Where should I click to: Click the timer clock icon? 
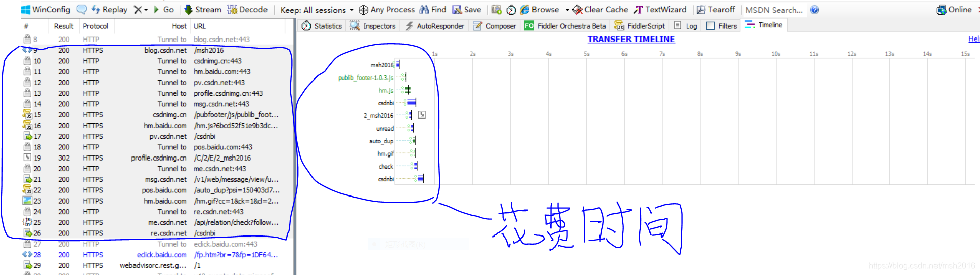(x=511, y=10)
